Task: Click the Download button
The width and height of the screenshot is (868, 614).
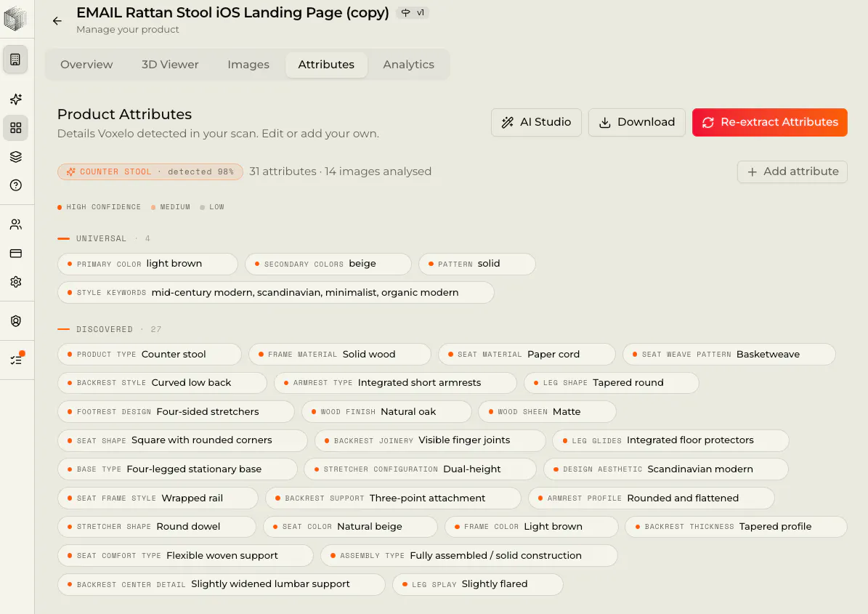Action: coord(636,122)
